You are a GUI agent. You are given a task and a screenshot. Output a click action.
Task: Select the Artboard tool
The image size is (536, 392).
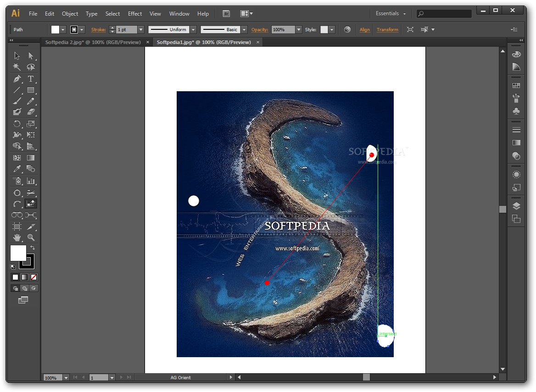click(x=17, y=226)
